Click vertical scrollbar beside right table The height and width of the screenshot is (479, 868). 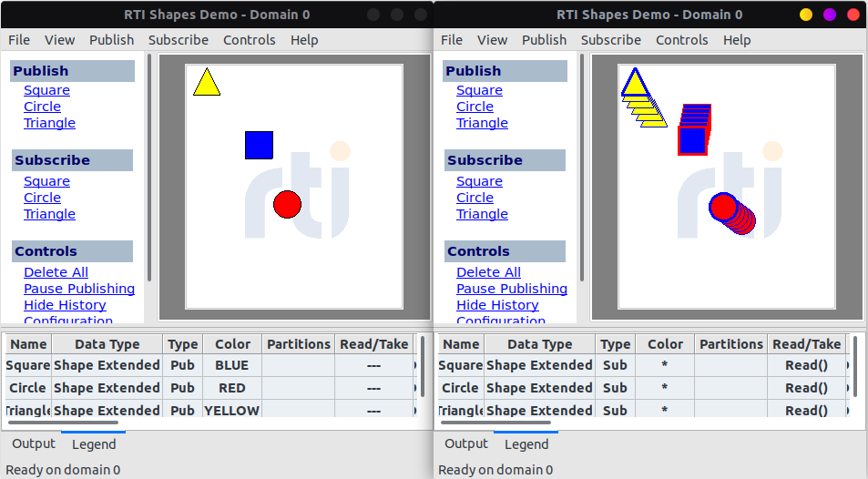click(x=855, y=367)
